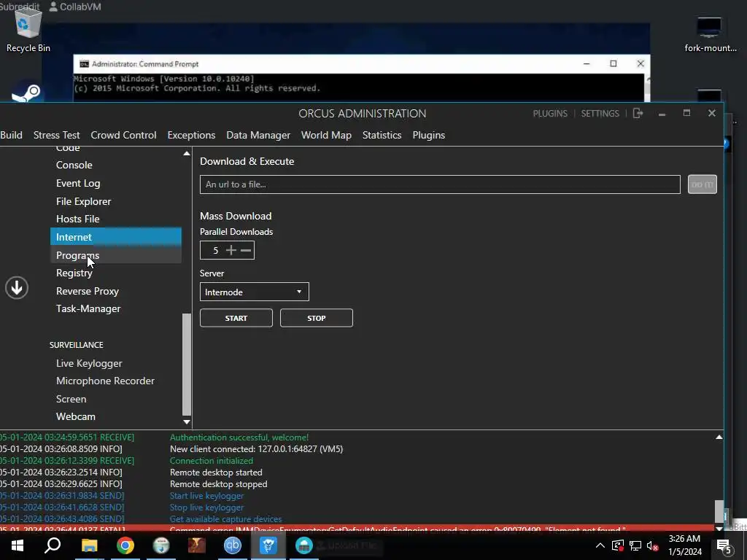Screen dimensions: 747x560
Task: Click the STOP mass download button
Action: [x=317, y=318]
